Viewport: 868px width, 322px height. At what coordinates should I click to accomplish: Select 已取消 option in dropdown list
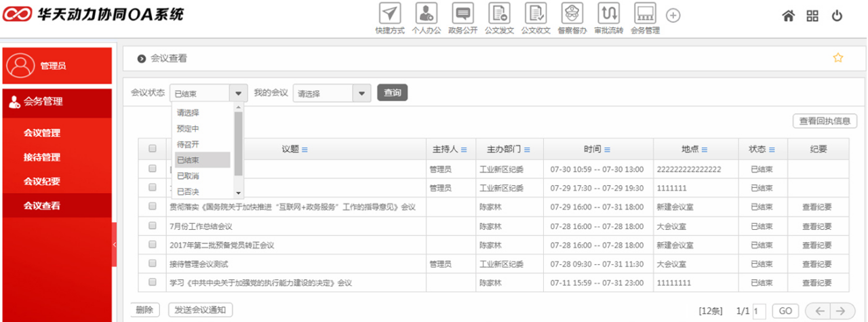(188, 176)
